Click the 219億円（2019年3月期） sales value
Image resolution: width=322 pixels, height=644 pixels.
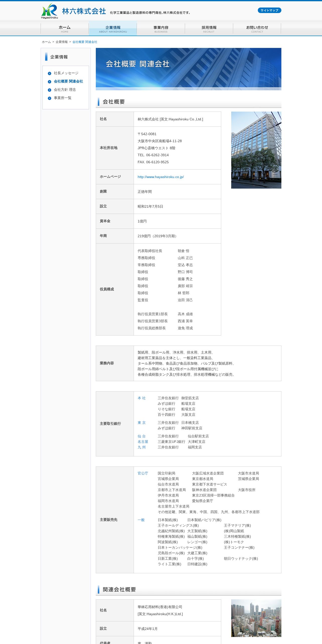click(158, 236)
